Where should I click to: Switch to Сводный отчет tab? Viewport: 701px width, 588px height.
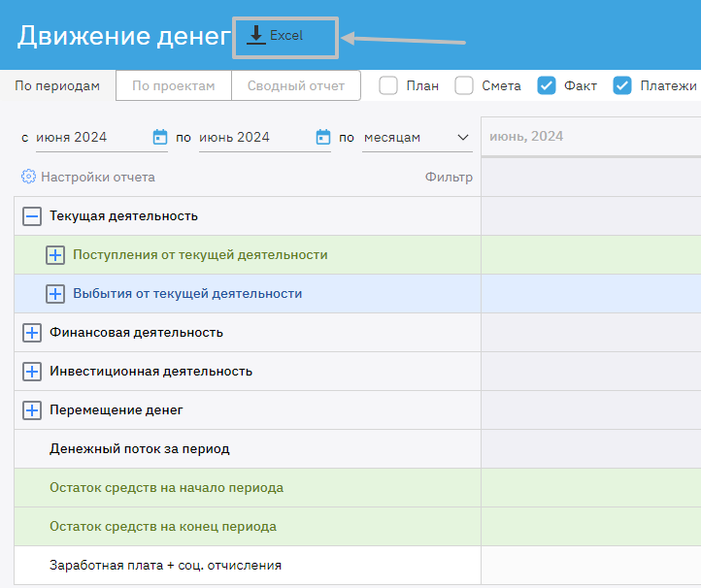click(296, 85)
